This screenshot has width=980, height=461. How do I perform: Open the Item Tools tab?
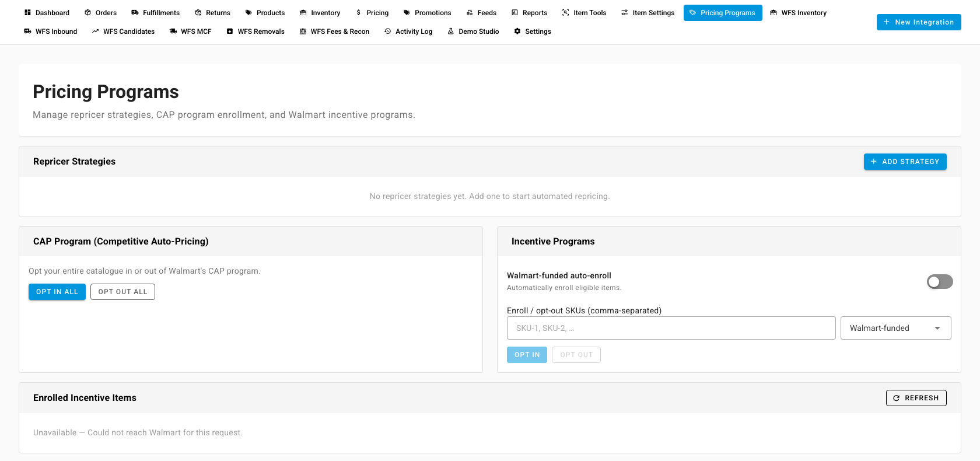pyautogui.click(x=584, y=12)
